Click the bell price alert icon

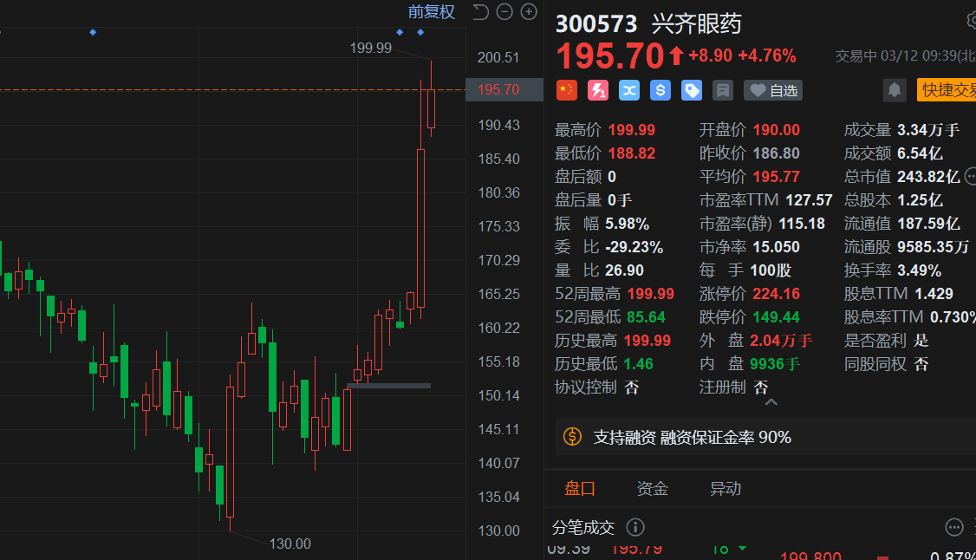(x=895, y=91)
